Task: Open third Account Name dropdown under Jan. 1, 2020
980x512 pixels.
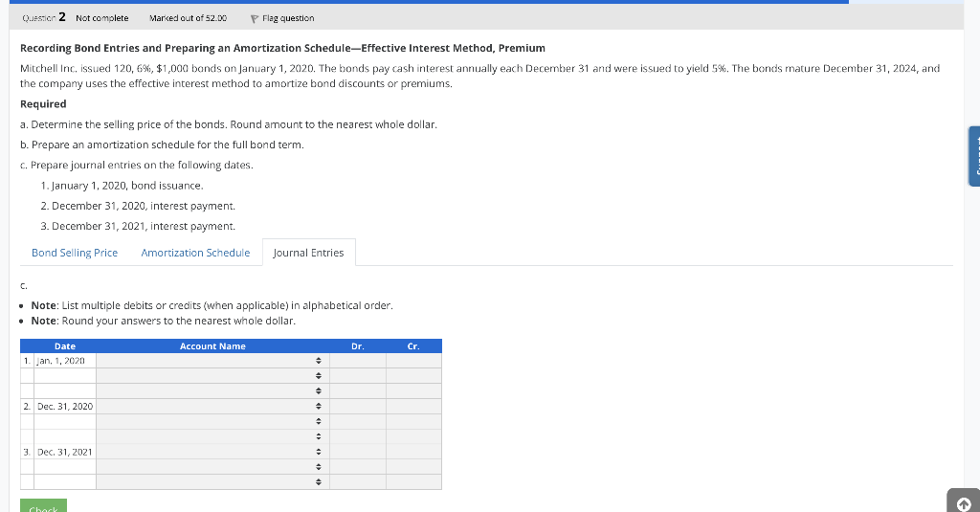Action: point(212,390)
